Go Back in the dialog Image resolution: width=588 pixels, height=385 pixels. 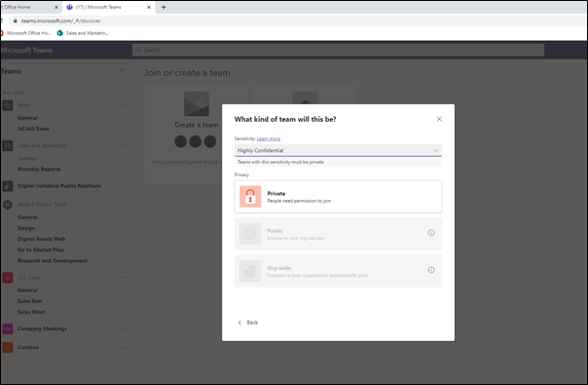pos(248,323)
